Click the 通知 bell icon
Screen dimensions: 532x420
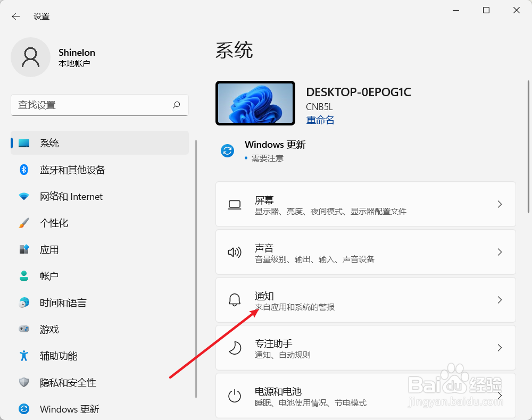[x=235, y=300]
